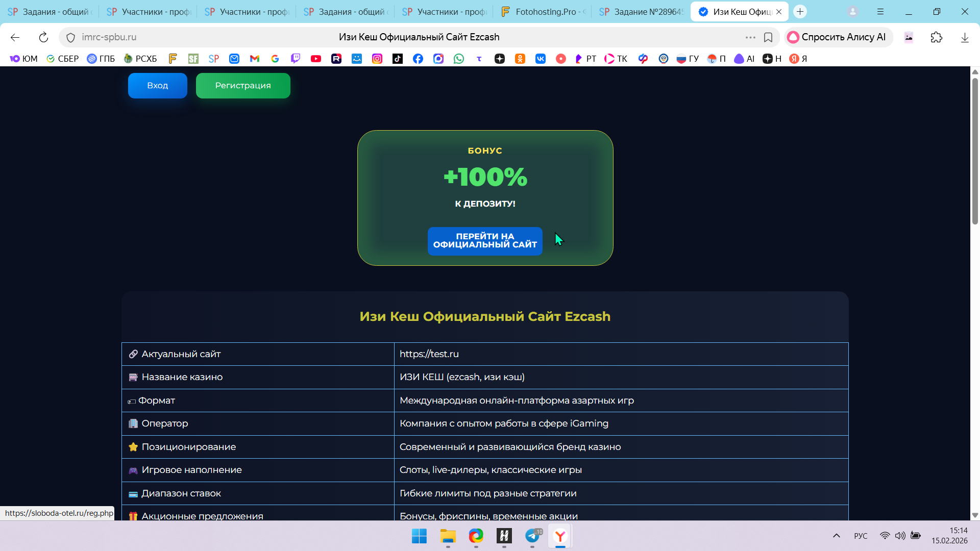Open the WhatsApp bookmark
Screen dimensions: 980x551
coord(459,59)
